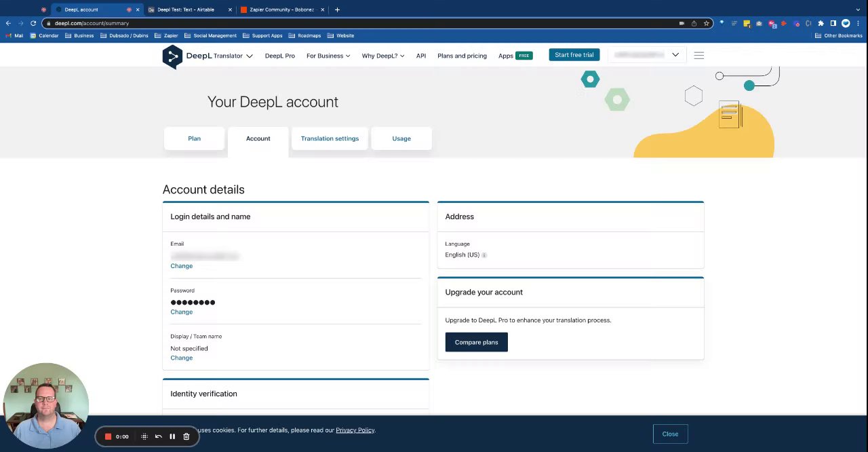Open the Zapier bookmarks folder
The width and height of the screenshot is (868, 452).
166,35
